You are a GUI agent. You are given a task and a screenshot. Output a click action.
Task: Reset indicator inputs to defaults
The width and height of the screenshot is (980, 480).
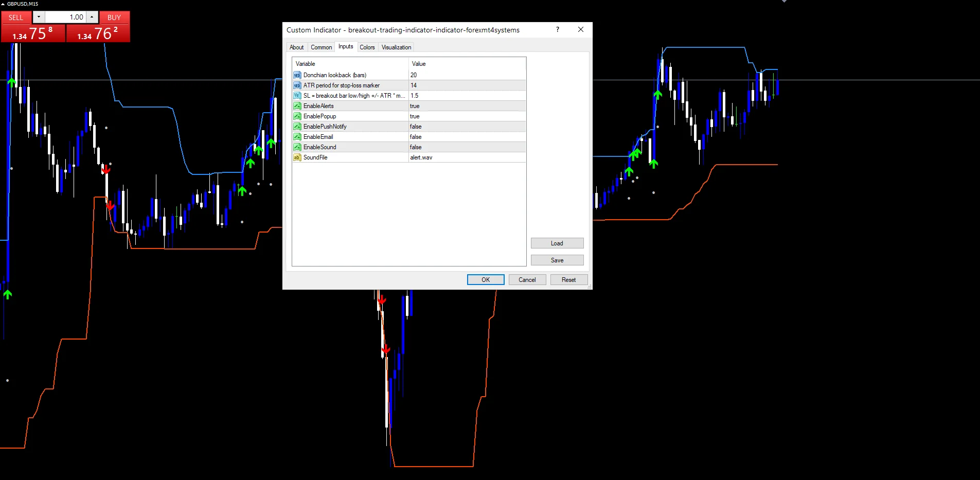tap(568, 279)
